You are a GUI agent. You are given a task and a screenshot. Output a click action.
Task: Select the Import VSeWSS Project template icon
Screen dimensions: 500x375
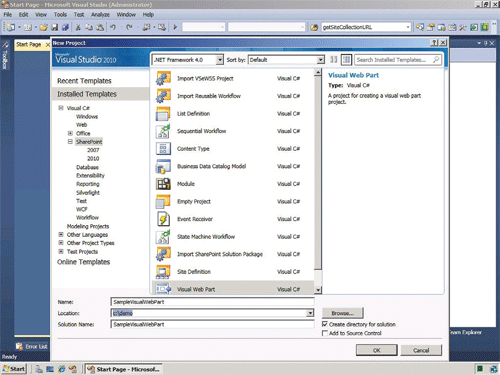point(163,78)
